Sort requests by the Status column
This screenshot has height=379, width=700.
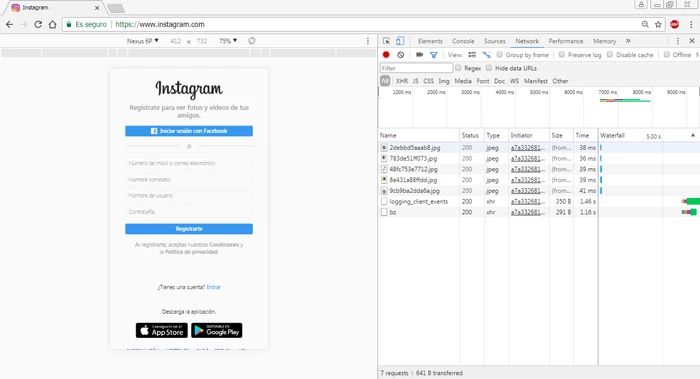point(471,135)
